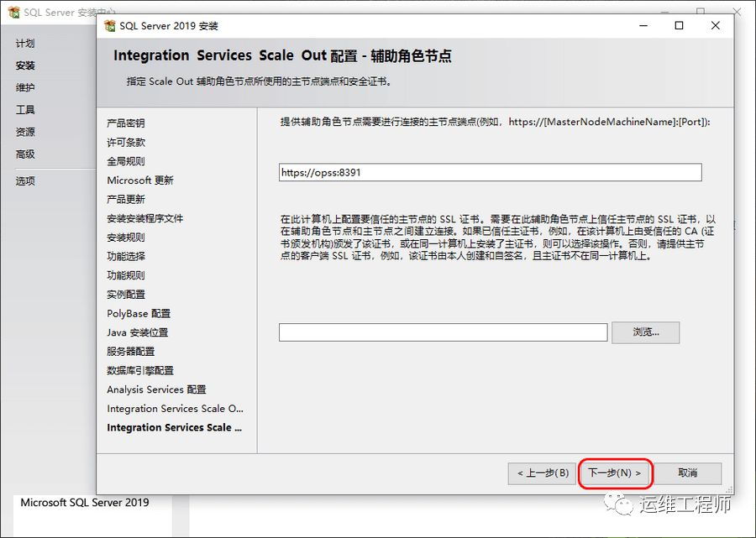Focus the master node endpoint field

[x=491, y=172]
